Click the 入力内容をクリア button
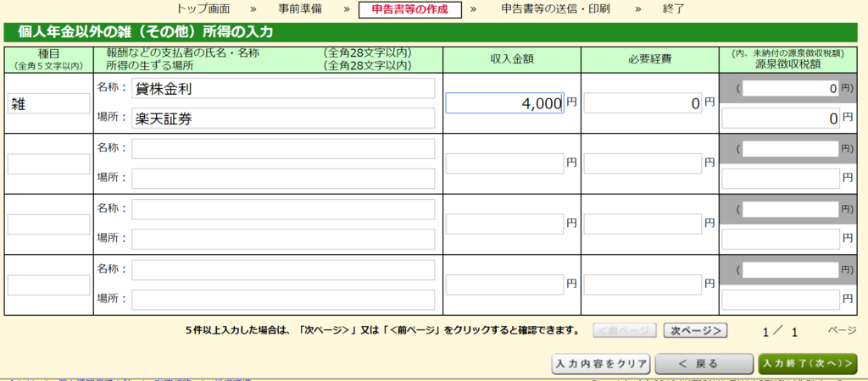The image size is (868, 381). point(602,364)
